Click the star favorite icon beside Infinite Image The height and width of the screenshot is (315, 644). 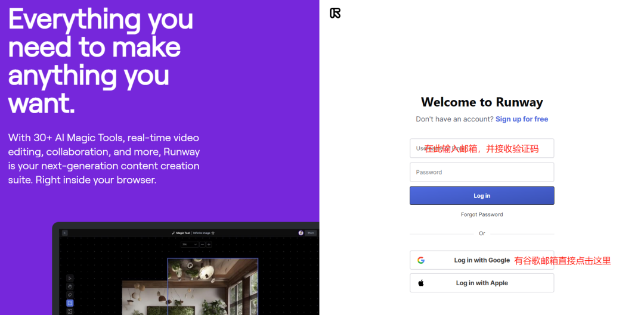pos(213,233)
